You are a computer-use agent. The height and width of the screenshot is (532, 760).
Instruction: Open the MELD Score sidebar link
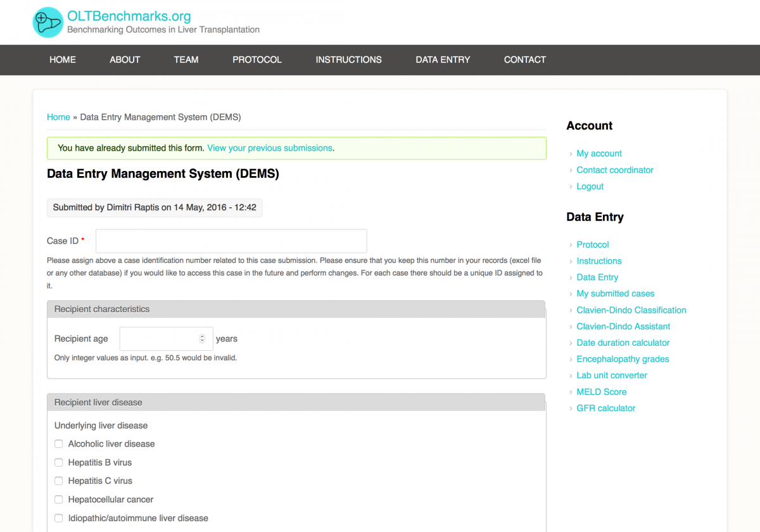601,392
